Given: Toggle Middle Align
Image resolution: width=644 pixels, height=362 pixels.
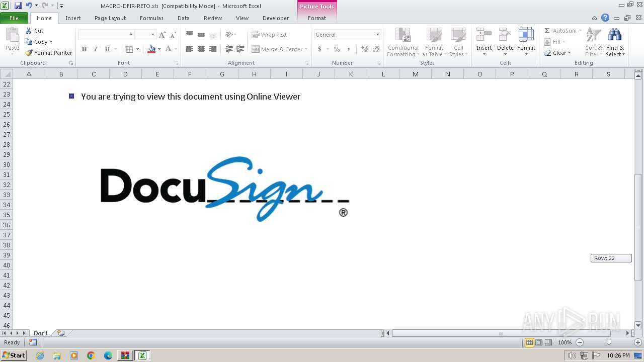Looking at the screenshot, I should coord(201,35).
